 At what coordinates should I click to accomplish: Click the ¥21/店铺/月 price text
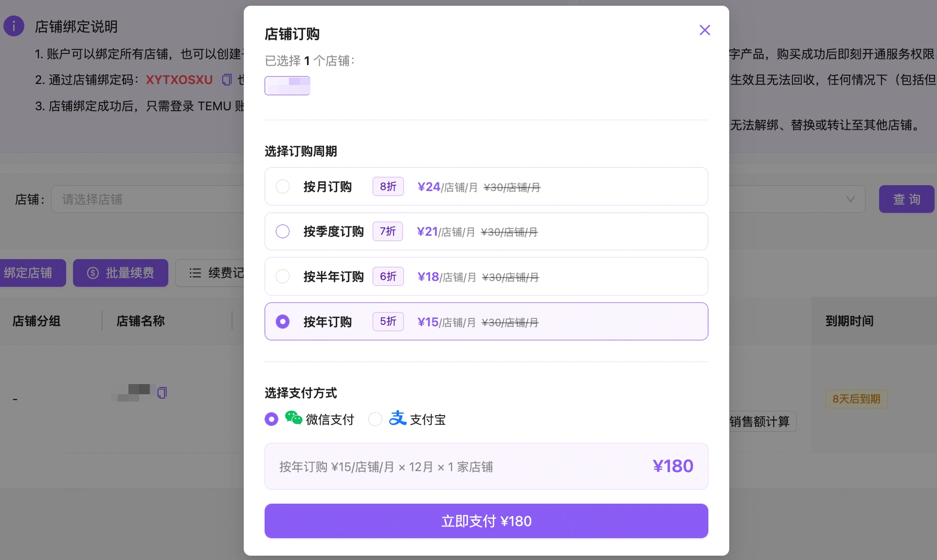[446, 232]
